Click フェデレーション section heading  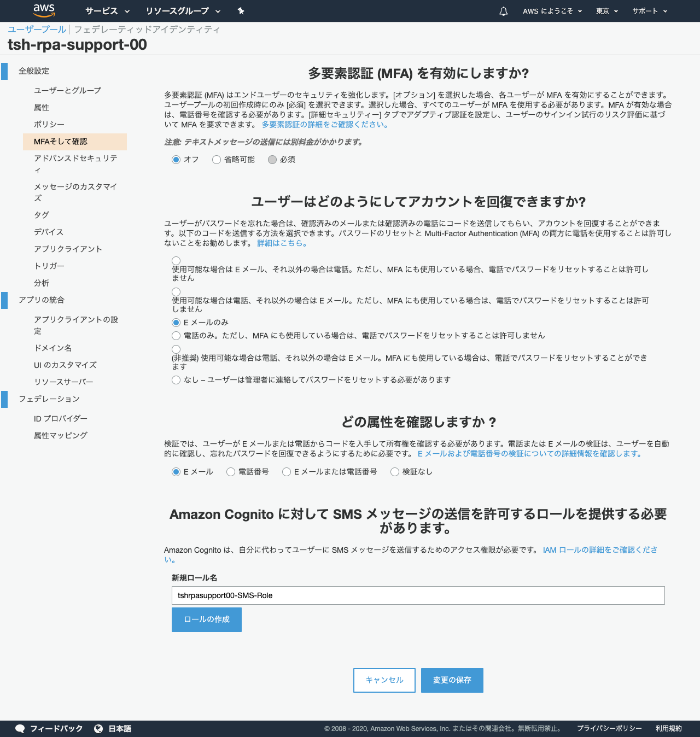coord(49,399)
